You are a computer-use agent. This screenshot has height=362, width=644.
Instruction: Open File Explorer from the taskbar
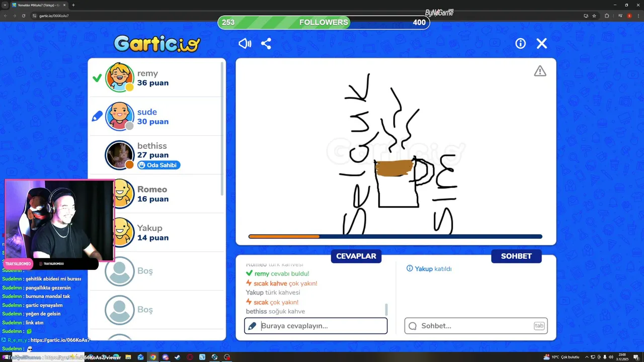pyautogui.click(x=128, y=357)
